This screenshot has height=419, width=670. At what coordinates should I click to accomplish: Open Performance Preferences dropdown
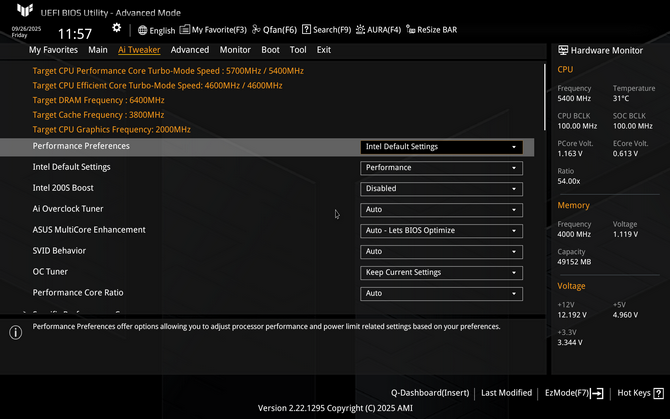441,147
